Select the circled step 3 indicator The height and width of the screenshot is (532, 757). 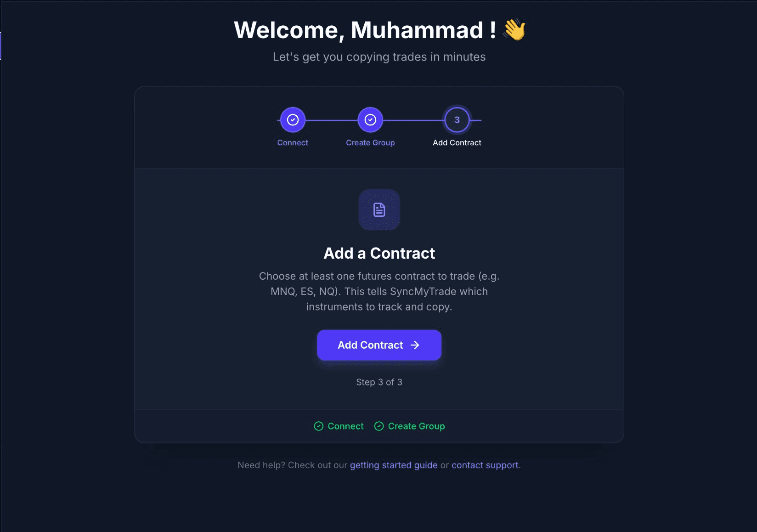pos(457,120)
